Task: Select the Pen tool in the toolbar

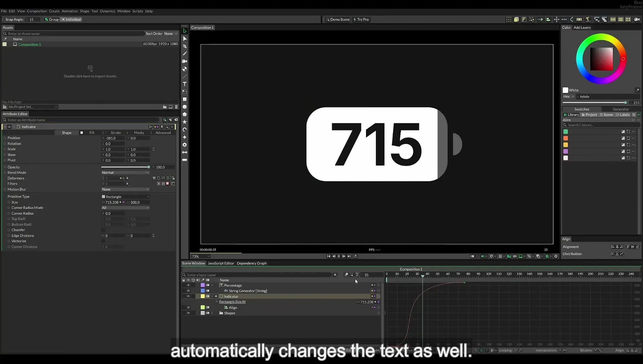Action: coord(185,46)
